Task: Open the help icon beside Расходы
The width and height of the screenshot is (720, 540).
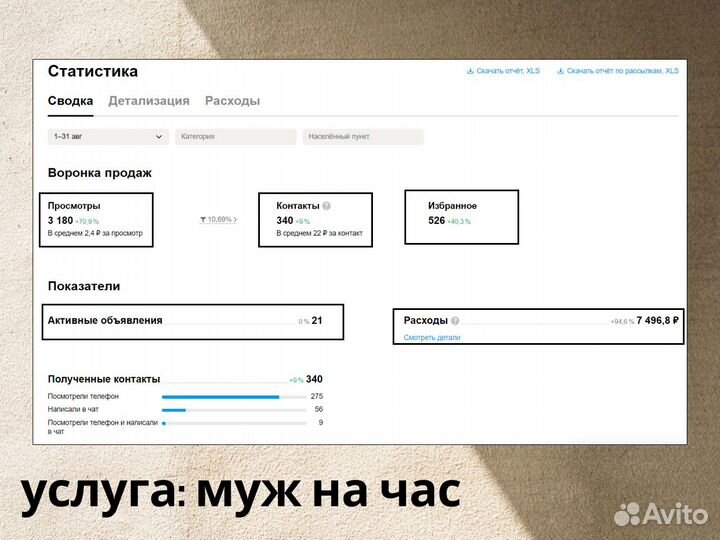Action: pyautogui.click(x=455, y=321)
